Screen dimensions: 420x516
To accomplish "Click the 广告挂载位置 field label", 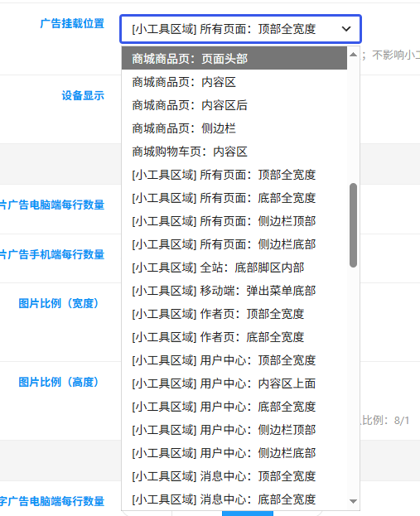I will click(72, 24).
